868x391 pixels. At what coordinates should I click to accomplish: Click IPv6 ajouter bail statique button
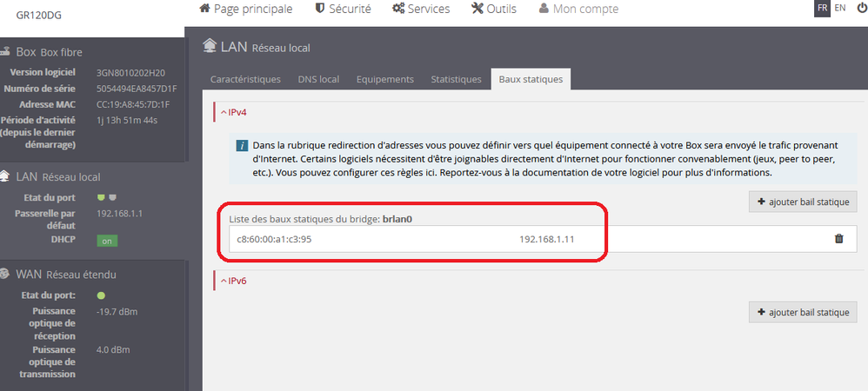[803, 312]
